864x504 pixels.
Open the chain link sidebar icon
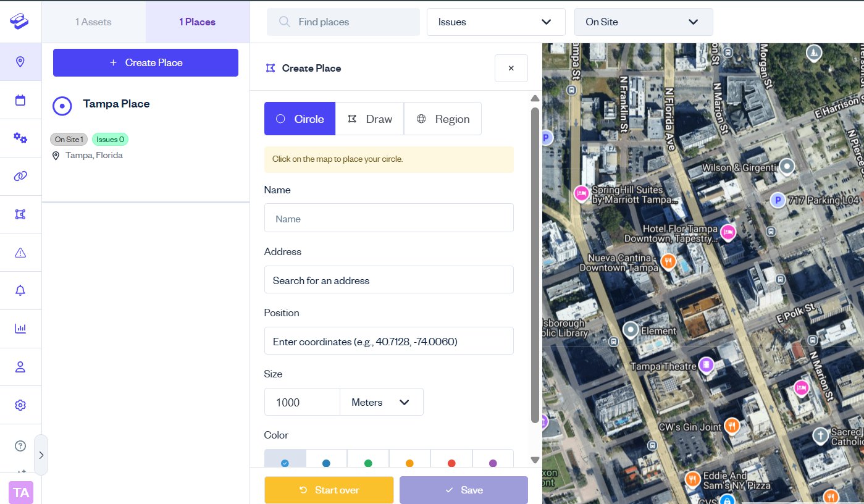[20, 176]
